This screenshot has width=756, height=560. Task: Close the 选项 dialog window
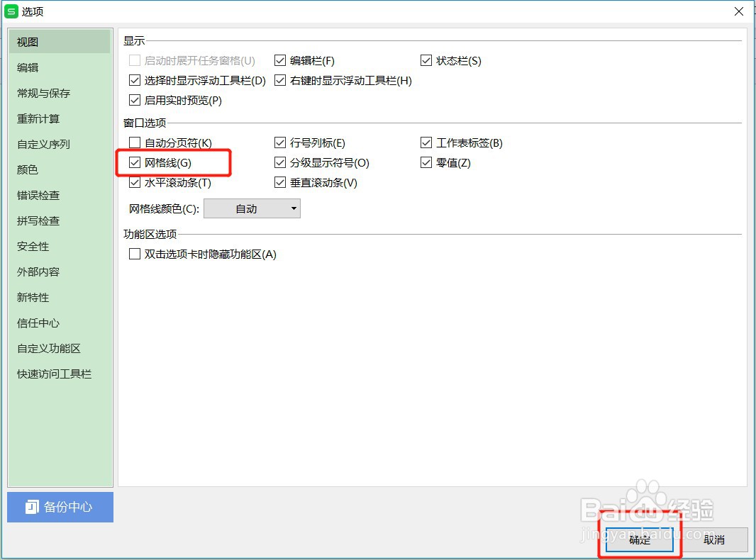pos(739,11)
